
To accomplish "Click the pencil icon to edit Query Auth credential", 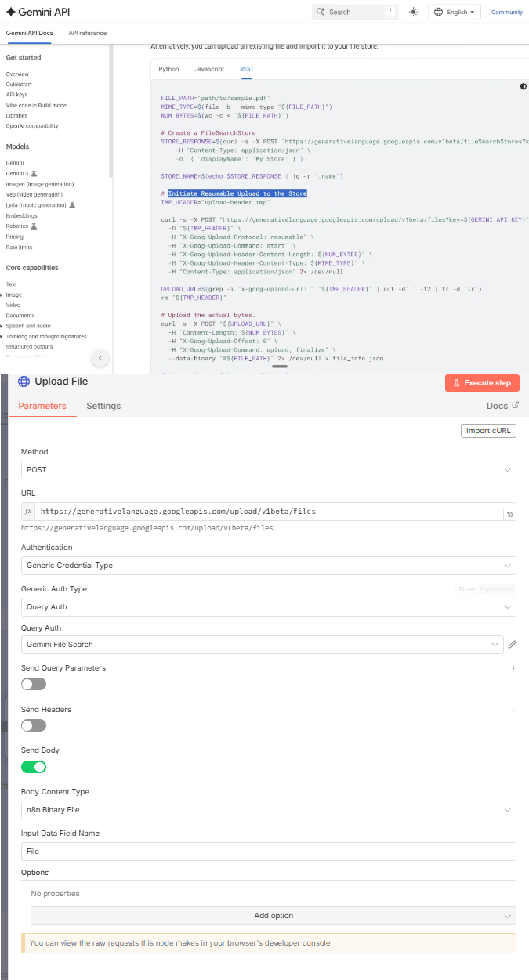I will pyautogui.click(x=512, y=644).
